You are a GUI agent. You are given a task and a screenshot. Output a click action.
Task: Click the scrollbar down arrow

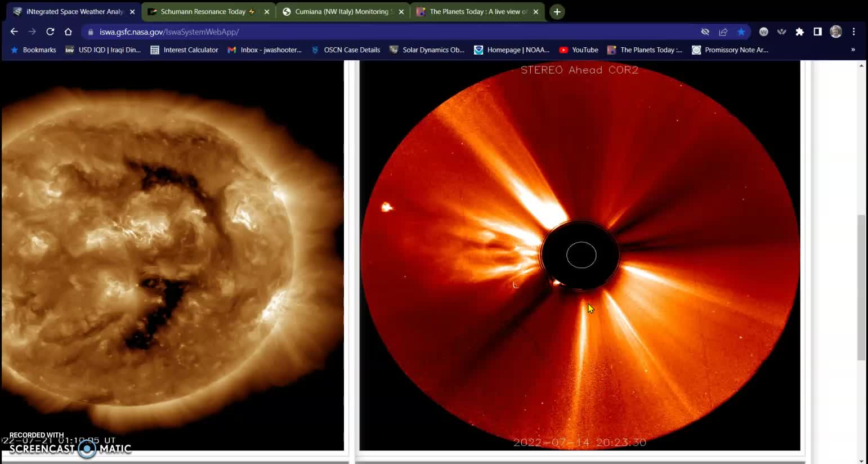tap(861, 460)
